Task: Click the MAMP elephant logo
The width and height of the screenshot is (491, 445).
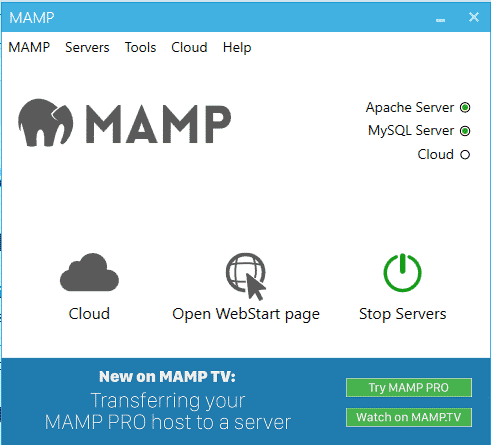Action: click(46, 123)
